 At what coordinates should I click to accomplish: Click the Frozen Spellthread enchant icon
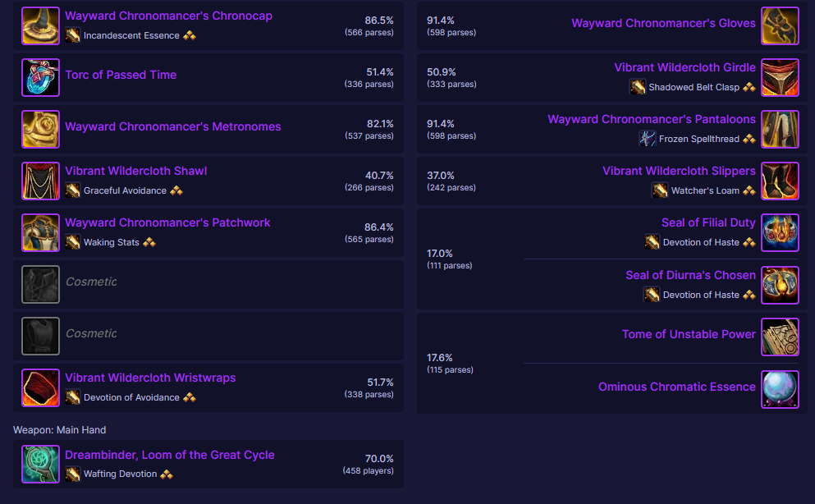(x=647, y=139)
